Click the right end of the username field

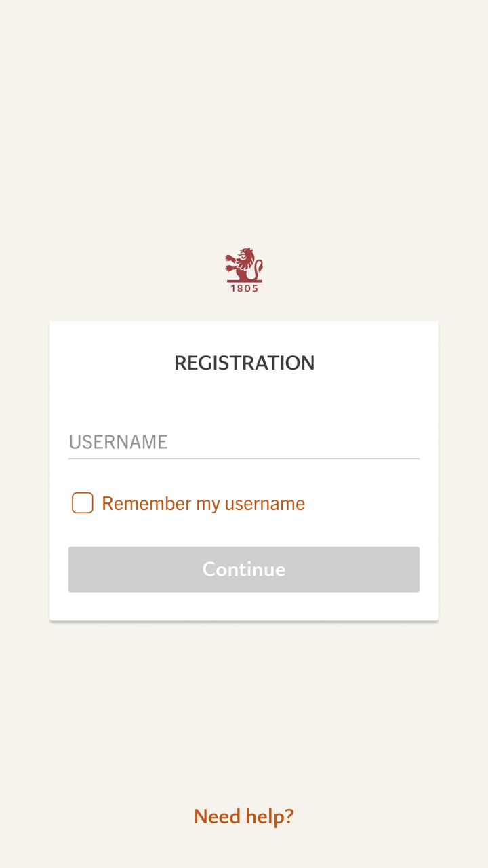pos(407,442)
